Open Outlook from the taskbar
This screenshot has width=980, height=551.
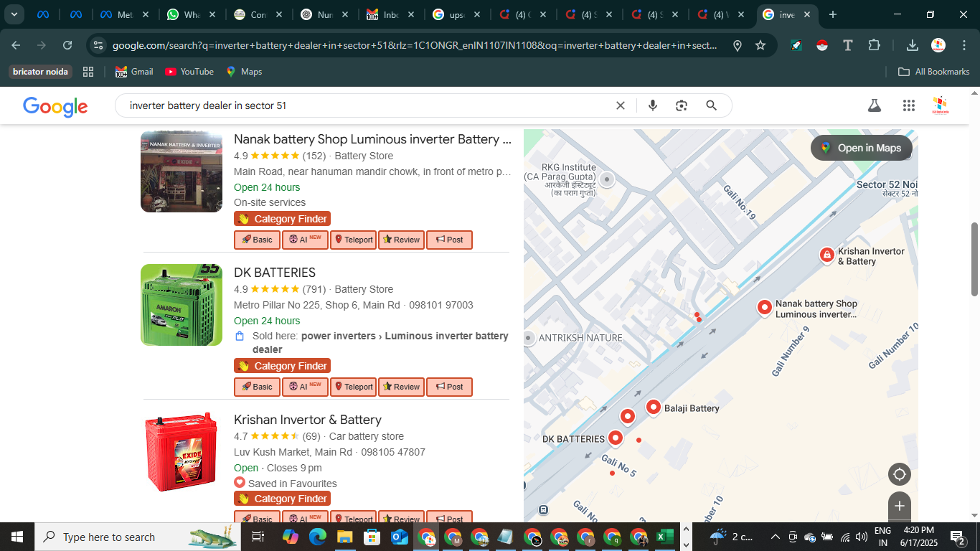(399, 537)
